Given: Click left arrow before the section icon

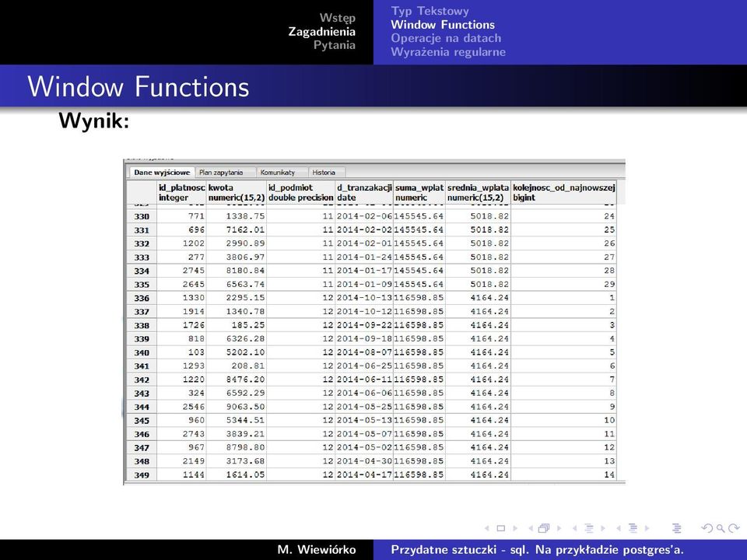Looking at the screenshot, I should tap(619, 528).
